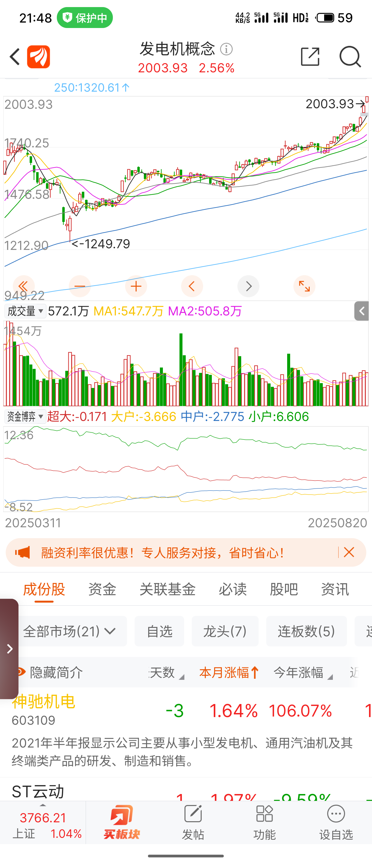Tap the orange Eastmoney app logo
The image size is (372, 868).
38,57
